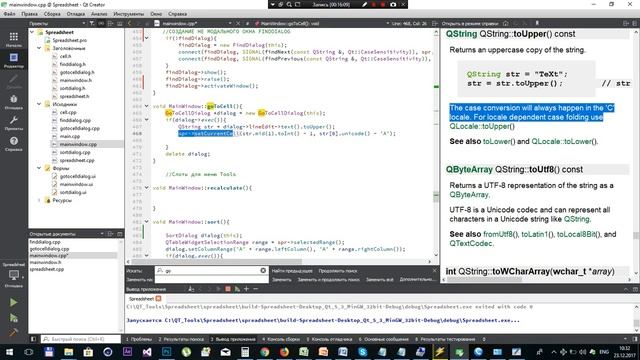
Task: Follow the QTextCodec help link
Action: pyautogui.click(x=471, y=243)
